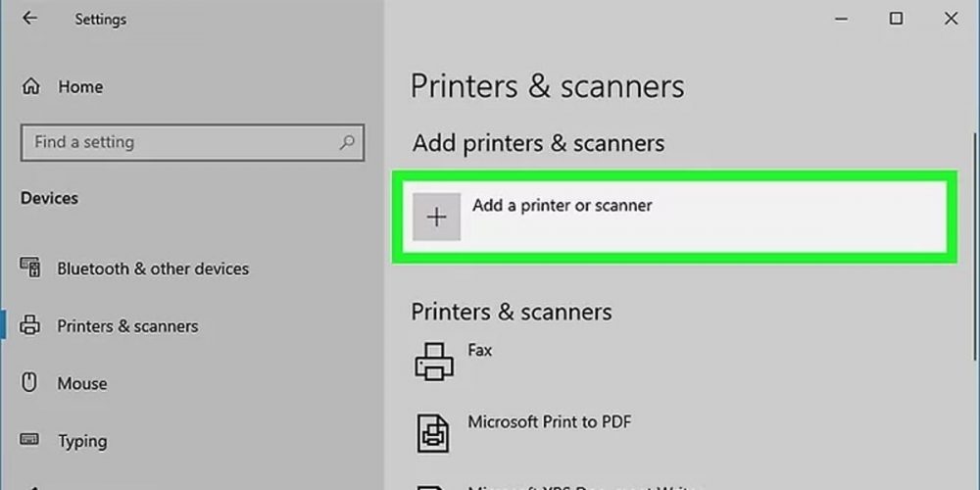Maximize the Settings window
This screenshot has width=980, height=490.
pyautogui.click(x=896, y=19)
